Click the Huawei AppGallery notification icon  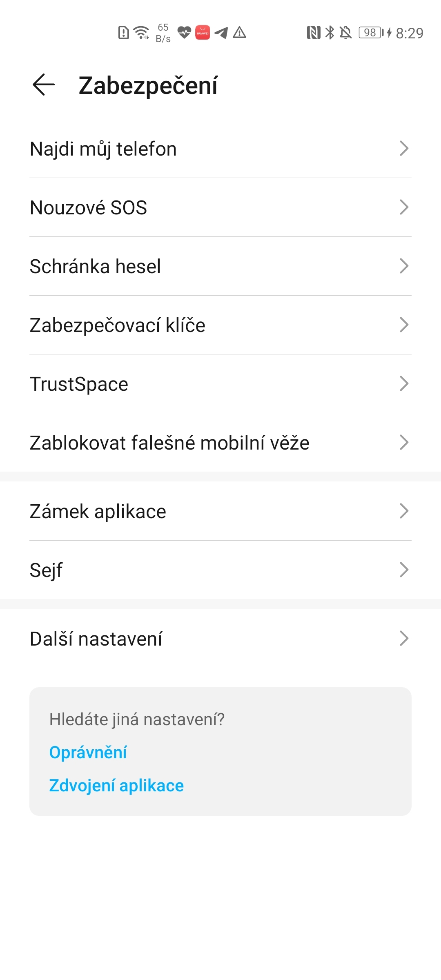[x=202, y=33]
